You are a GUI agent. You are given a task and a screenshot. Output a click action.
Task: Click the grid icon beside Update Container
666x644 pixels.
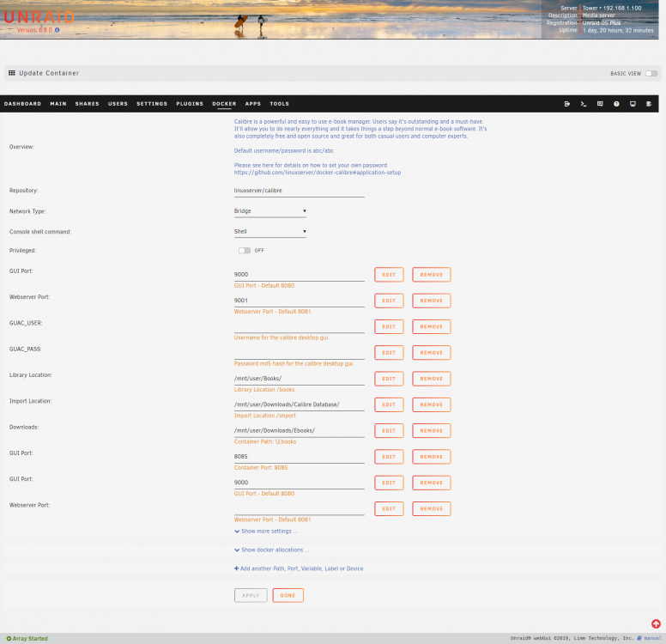[12, 73]
